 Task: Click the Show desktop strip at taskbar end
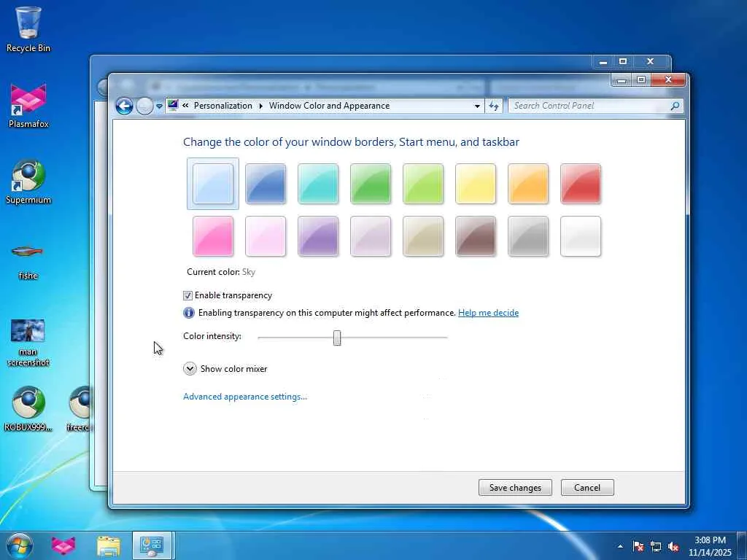(742, 545)
